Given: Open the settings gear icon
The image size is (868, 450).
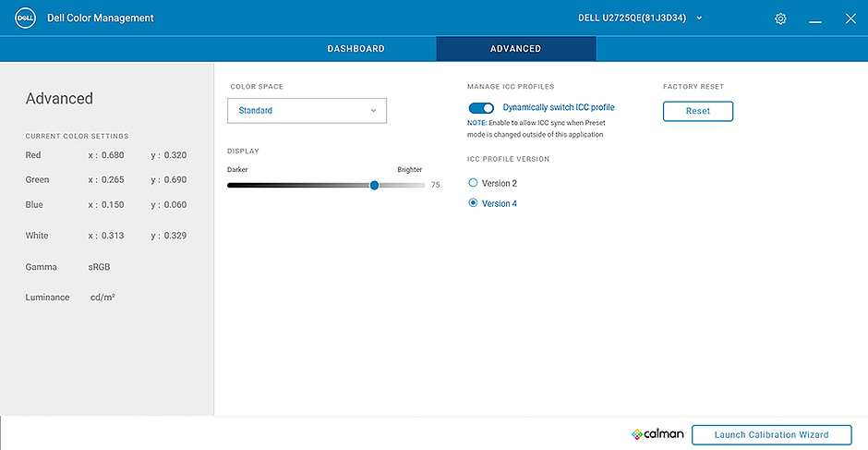Looking at the screenshot, I should [780, 18].
